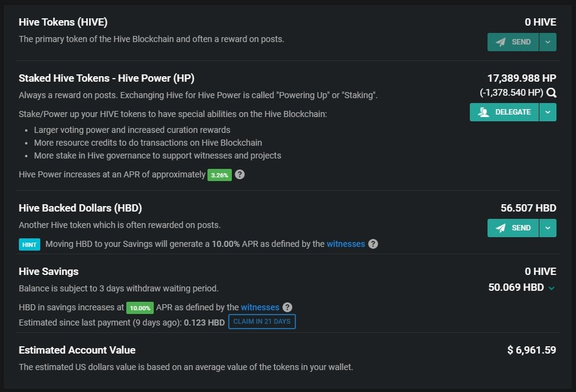Image resolution: width=576 pixels, height=392 pixels.
Task: Select the Estimated Account Value heading
Action: (77, 350)
